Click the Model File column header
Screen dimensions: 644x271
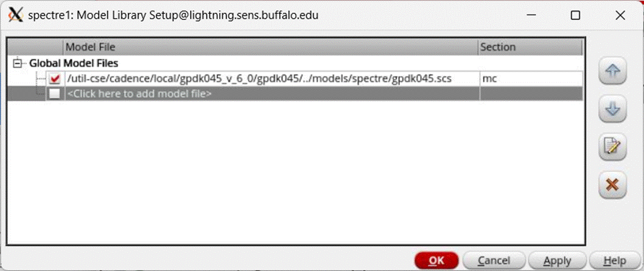click(270, 47)
